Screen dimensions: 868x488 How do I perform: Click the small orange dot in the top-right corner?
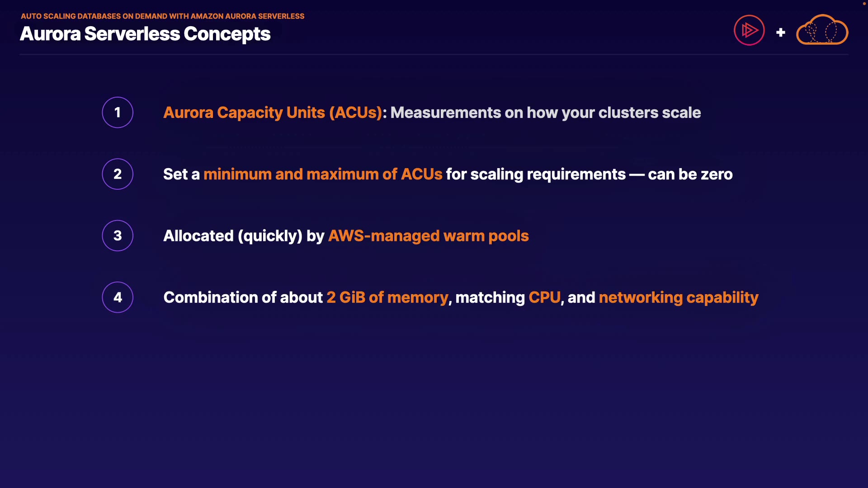click(864, 4)
